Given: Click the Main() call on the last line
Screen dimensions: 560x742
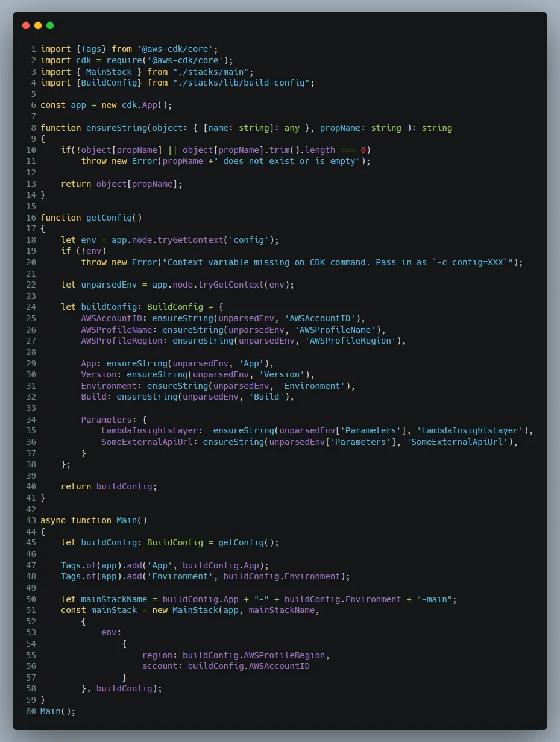Looking at the screenshot, I should tap(55, 711).
